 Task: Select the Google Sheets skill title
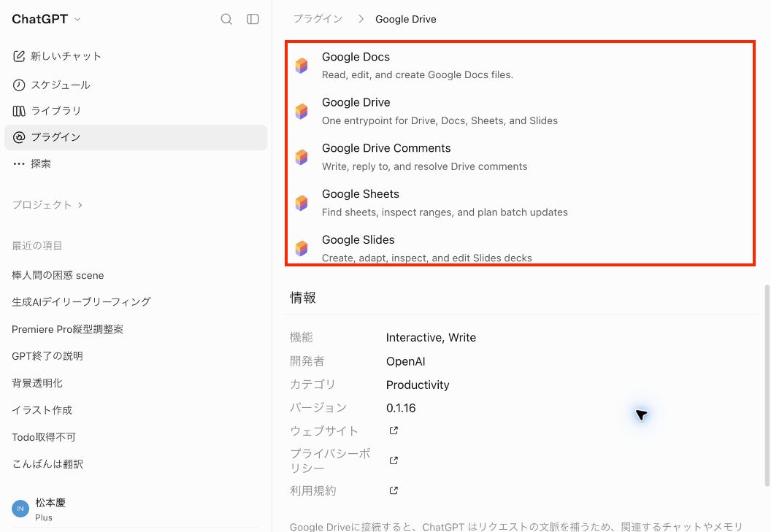click(x=361, y=194)
